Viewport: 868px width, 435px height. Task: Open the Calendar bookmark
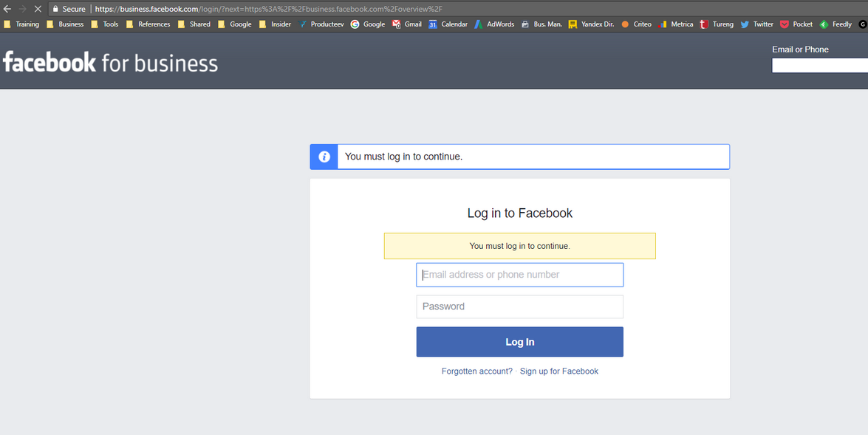(448, 24)
